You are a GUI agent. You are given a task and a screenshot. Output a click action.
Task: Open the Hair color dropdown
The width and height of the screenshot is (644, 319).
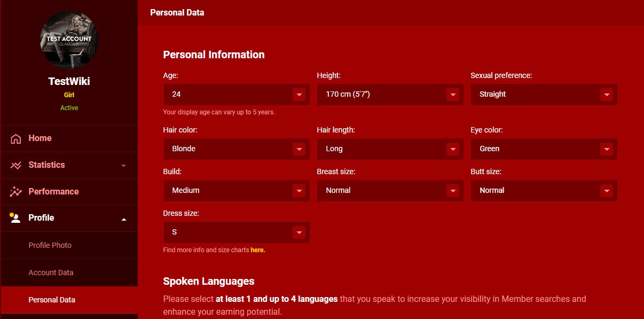[237, 149]
